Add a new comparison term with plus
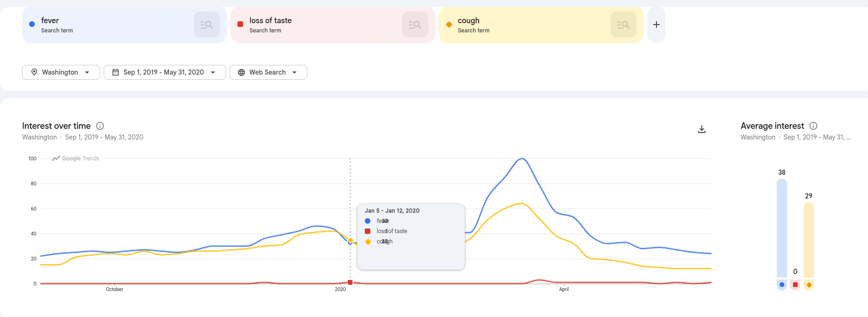 click(656, 25)
